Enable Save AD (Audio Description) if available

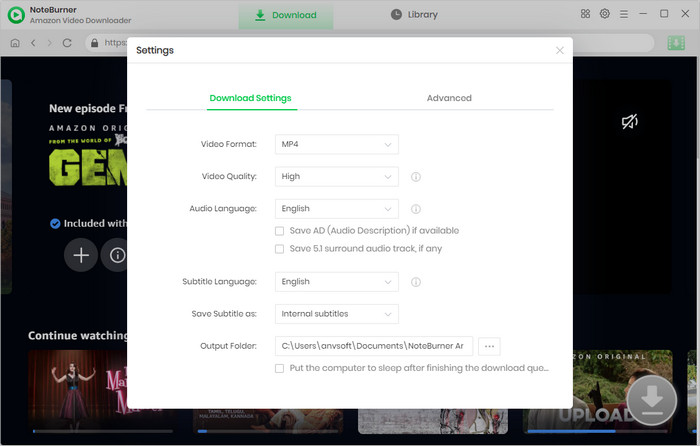279,231
